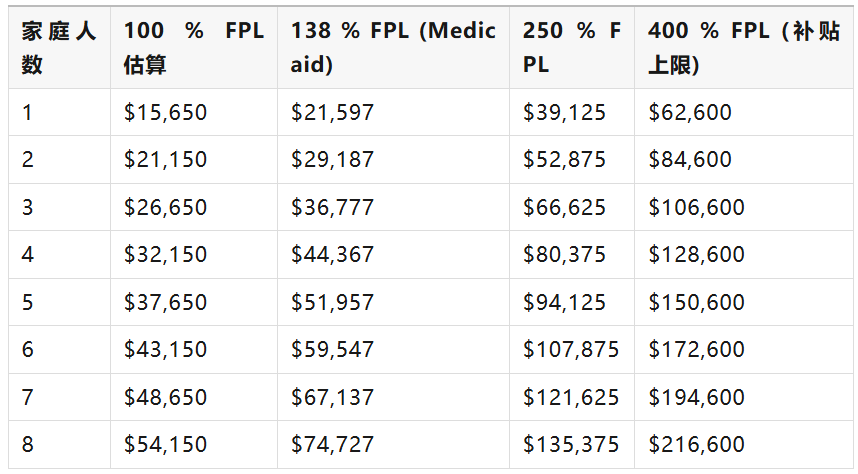The width and height of the screenshot is (858, 474).
Task: Click the $121,625 cell
Action: pos(570,398)
